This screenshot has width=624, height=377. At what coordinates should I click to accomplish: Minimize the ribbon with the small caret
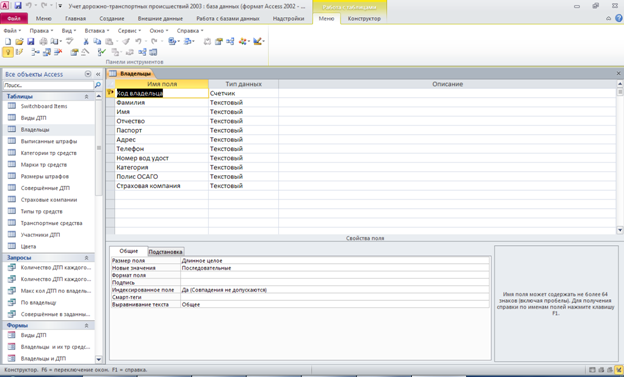(x=608, y=18)
